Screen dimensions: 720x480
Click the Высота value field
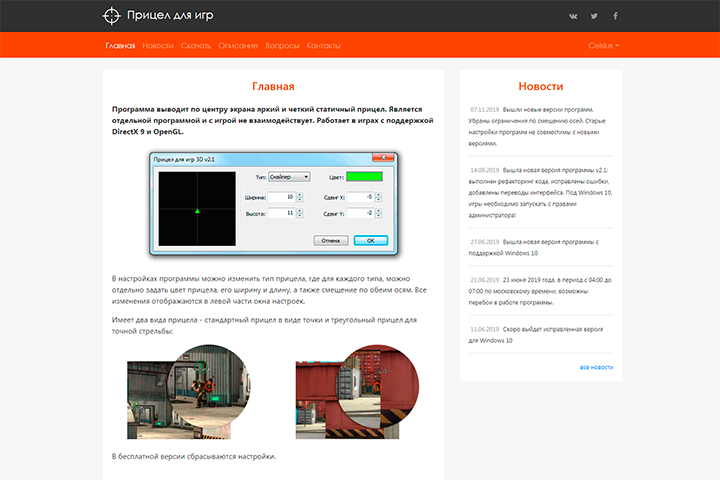tap(281, 213)
